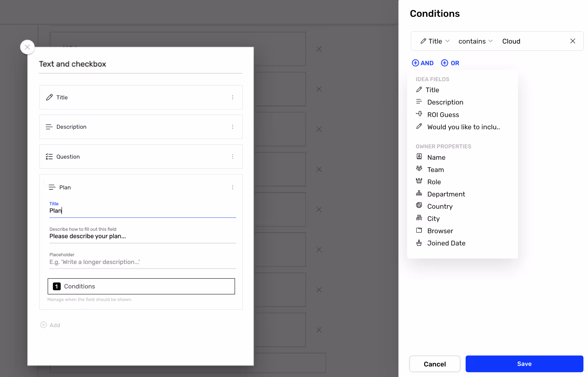Click the cake icon beside Joined Date
Image resolution: width=588 pixels, height=377 pixels.
[419, 242]
